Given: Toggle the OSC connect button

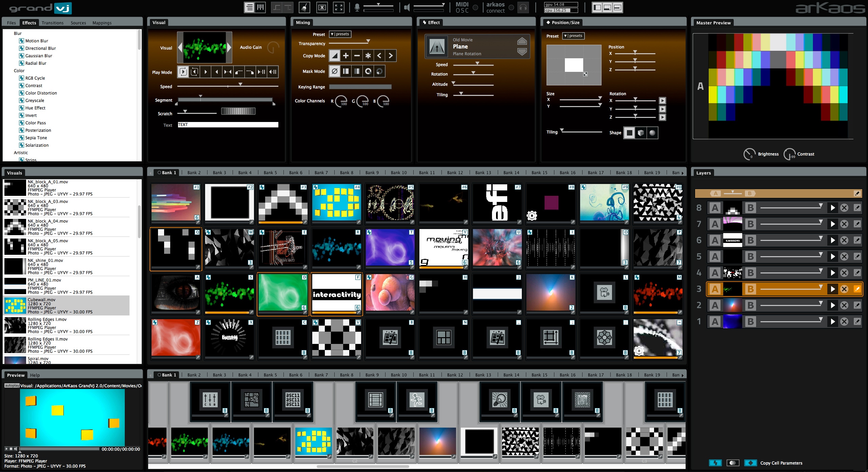Looking at the screenshot, I should pos(477,7).
